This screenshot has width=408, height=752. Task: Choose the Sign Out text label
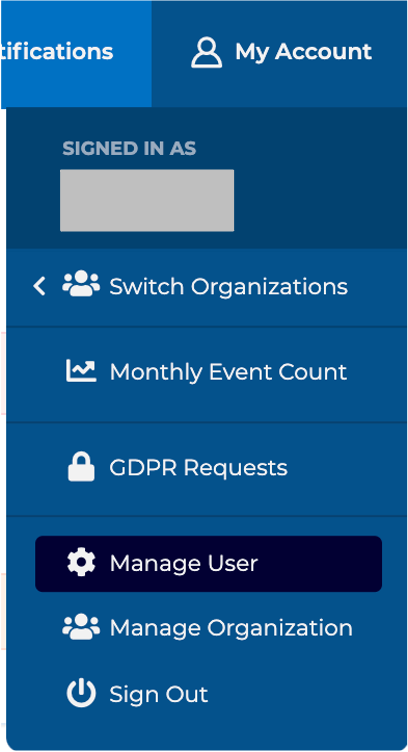(159, 695)
